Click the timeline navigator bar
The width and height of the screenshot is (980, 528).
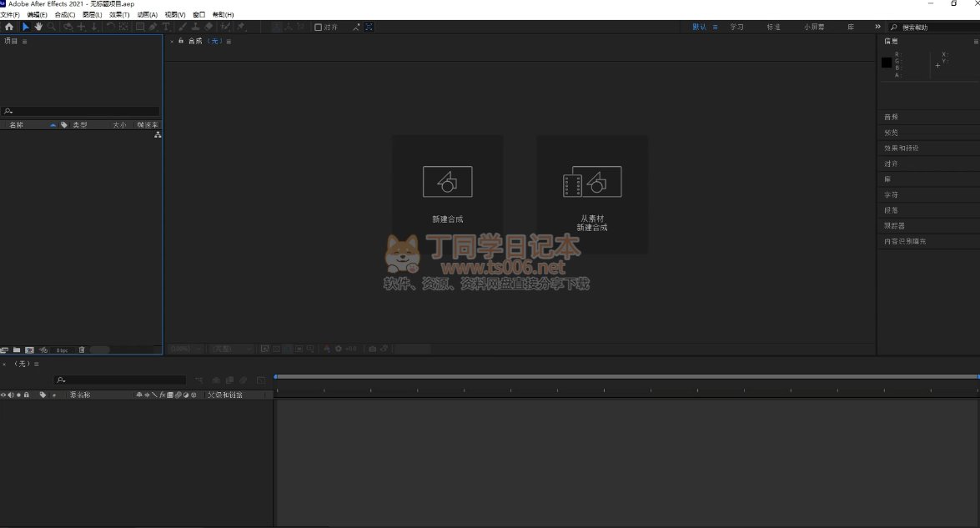pos(627,377)
